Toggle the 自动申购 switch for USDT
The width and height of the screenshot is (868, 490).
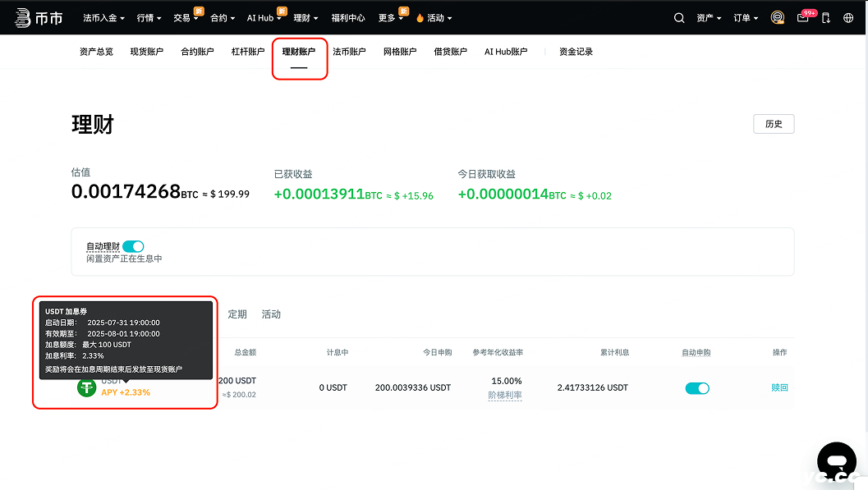[x=697, y=388]
